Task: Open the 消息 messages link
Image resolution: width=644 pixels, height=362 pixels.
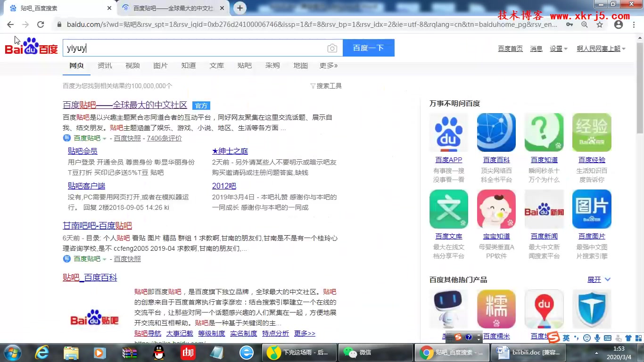Action: click(536, 49)
